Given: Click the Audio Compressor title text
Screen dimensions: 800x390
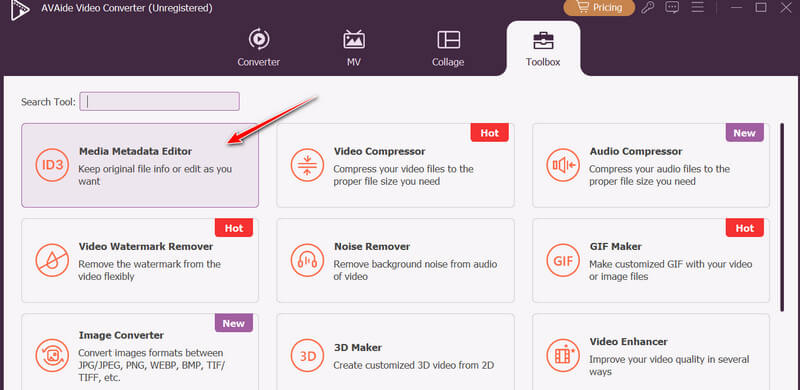Looking at the screenshot, I should pyautogui.click(x=636, y=152).
